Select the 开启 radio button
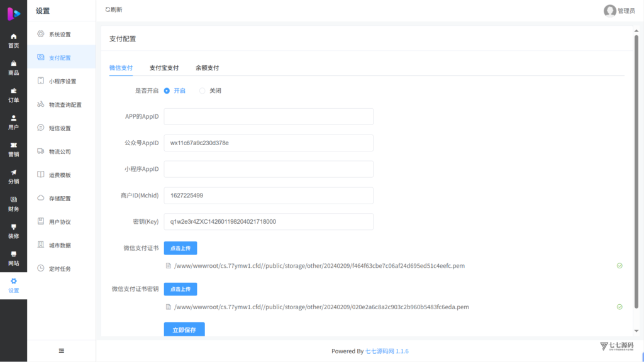This screenshot has height=362, width=644. coord(167,90)
